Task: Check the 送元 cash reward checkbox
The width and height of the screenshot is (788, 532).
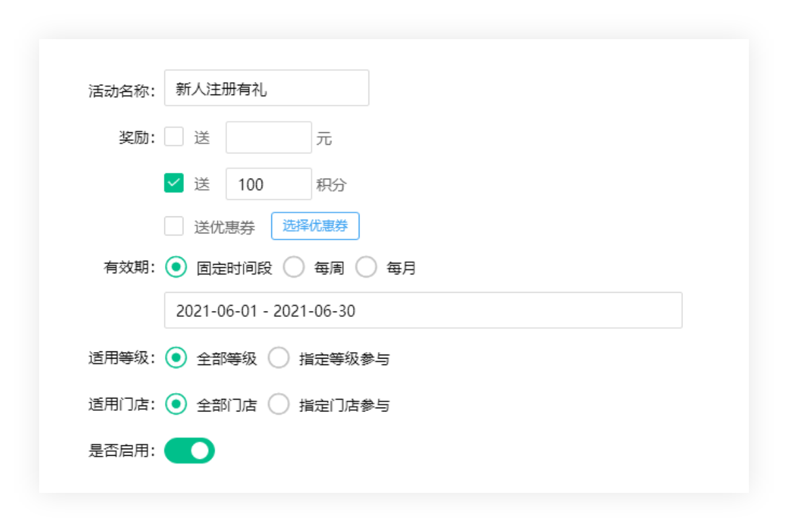Action: coord(174,137)
